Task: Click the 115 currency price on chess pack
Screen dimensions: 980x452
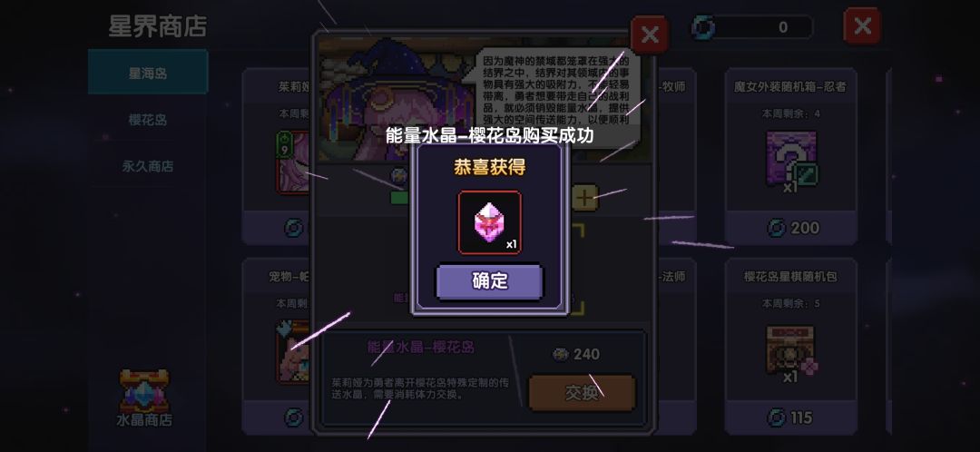Action: pos(790,417)
